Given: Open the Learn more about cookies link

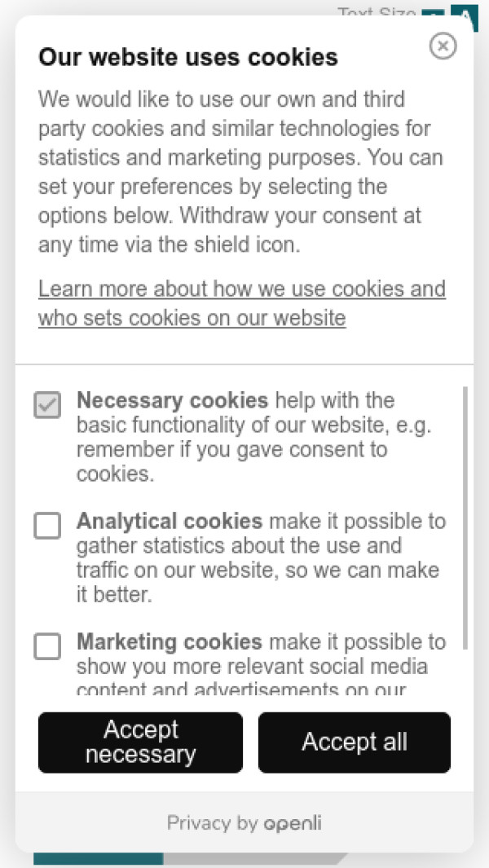Looking at the screenshot, I should 241,303.
